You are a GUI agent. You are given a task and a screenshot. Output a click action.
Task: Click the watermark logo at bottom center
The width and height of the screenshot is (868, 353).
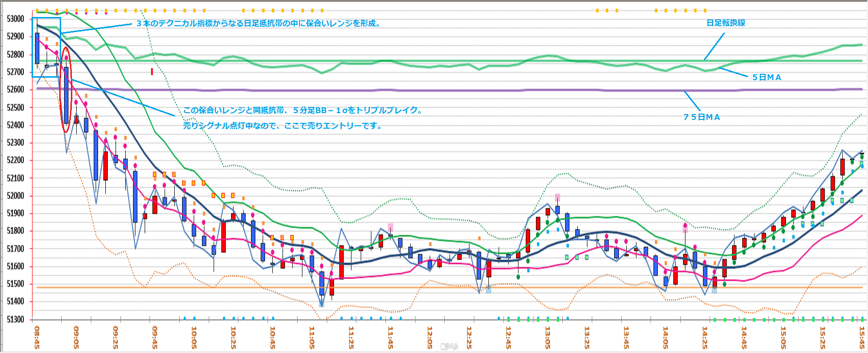[449, 346]
